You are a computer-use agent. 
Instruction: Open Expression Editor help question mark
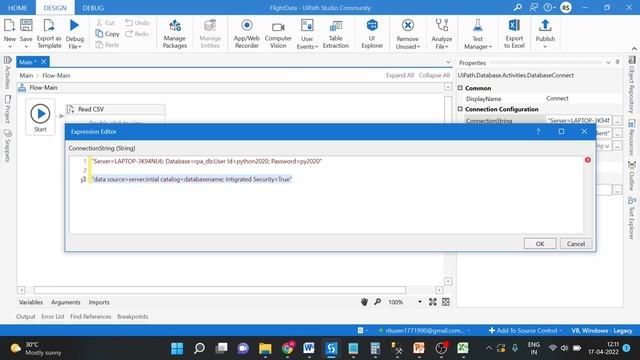(538, 131)
